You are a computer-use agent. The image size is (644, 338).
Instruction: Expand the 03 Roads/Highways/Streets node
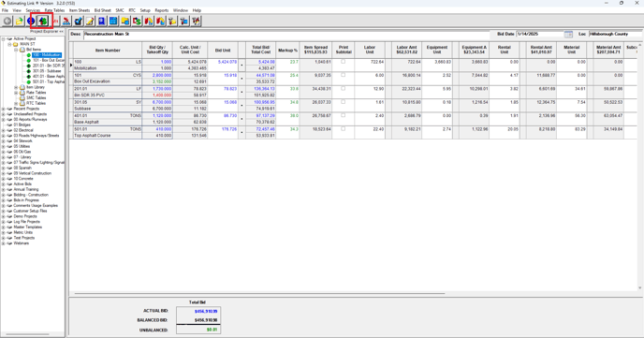point(4,136)
